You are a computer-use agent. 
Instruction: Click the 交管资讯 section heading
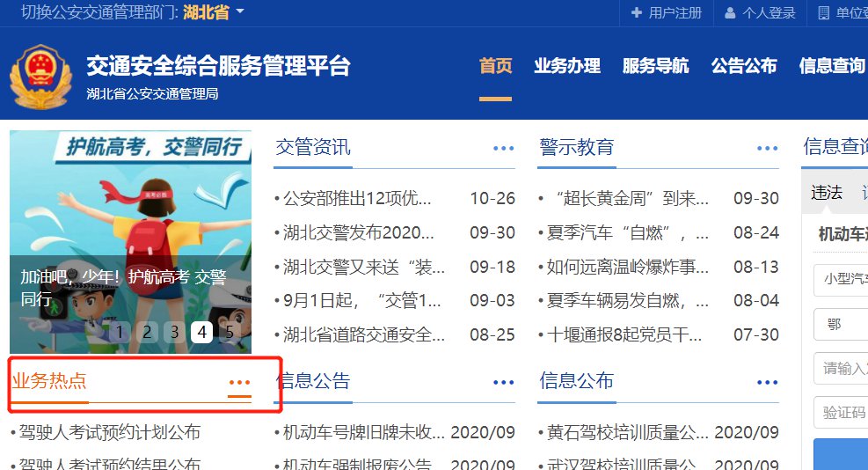313,147
